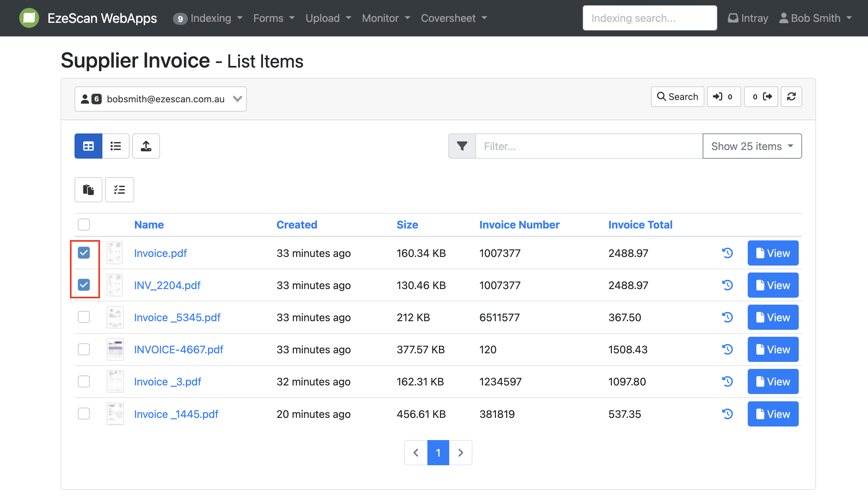Click the refresh list icon
The height and width of the screenshot is (500, 868).
coord(791,97)
